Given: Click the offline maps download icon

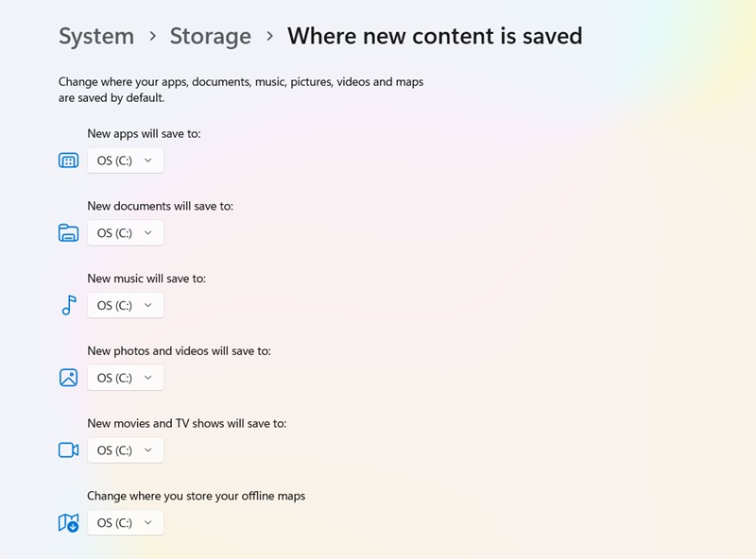Looking at the screenshot, I should pyautogui.click(x=67, y=522).
